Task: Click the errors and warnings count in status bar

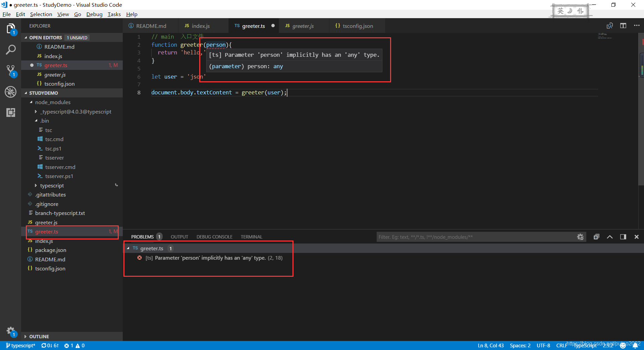Action: pyautogui.click(x=74, y=346)
